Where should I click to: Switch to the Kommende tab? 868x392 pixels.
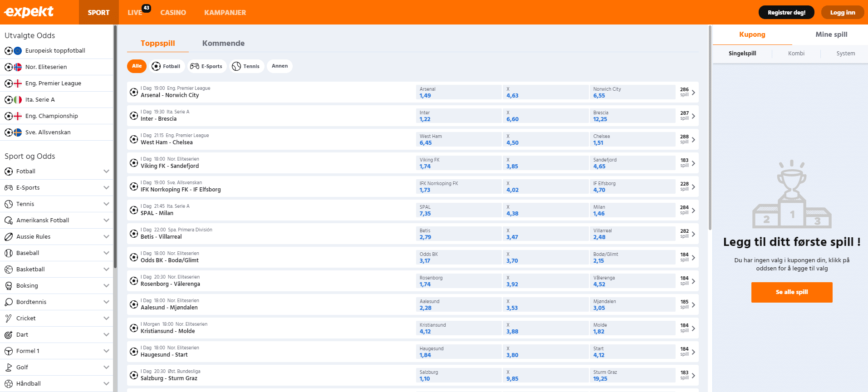[x=223, y=43]
